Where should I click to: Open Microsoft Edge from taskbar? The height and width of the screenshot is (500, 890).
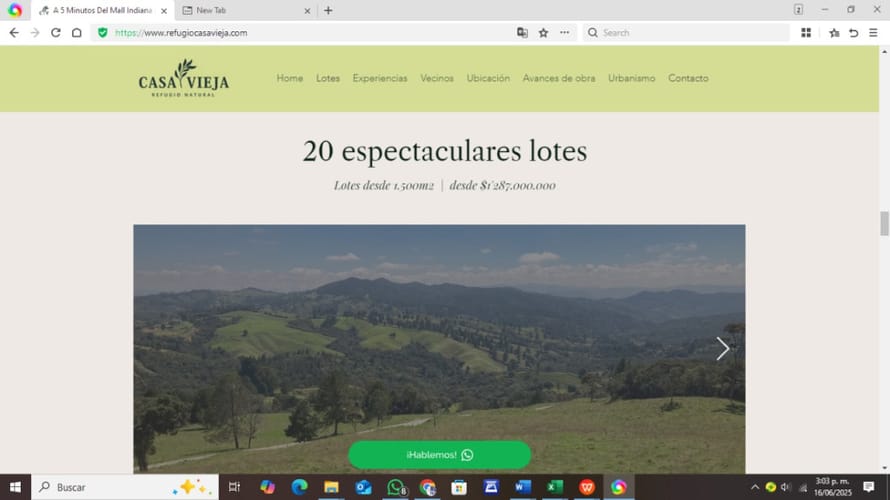click(x=299, y=487)
